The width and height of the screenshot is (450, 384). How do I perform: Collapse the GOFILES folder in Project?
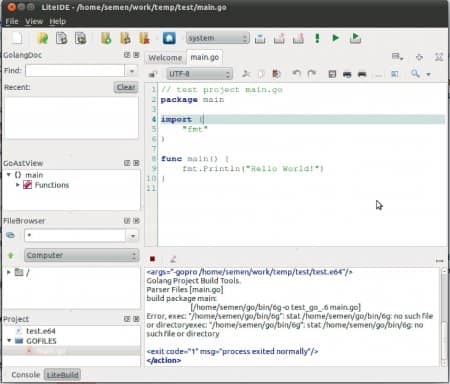click(x=9, y=340)
